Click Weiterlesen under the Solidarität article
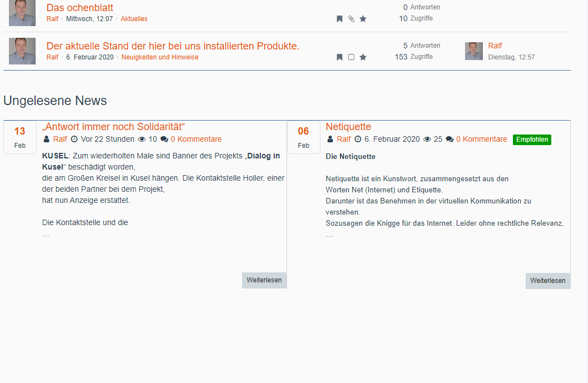The width and height of the screenshot is (588, 383). (x=264, y=280)
